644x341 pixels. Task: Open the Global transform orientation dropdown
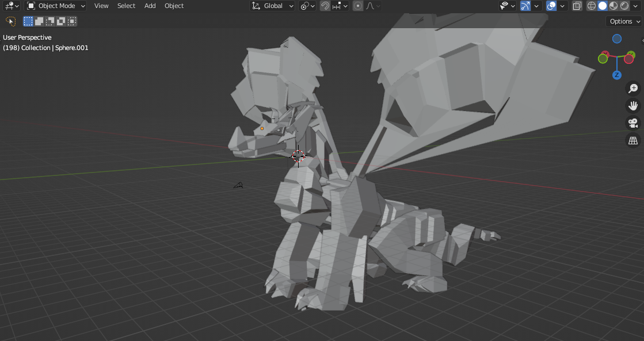[272, 6]
